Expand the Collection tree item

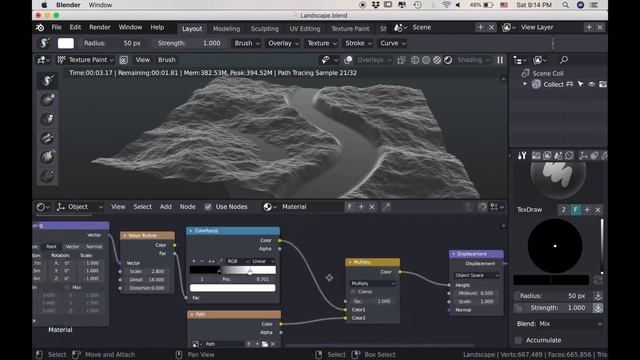[x=525, y=84]
